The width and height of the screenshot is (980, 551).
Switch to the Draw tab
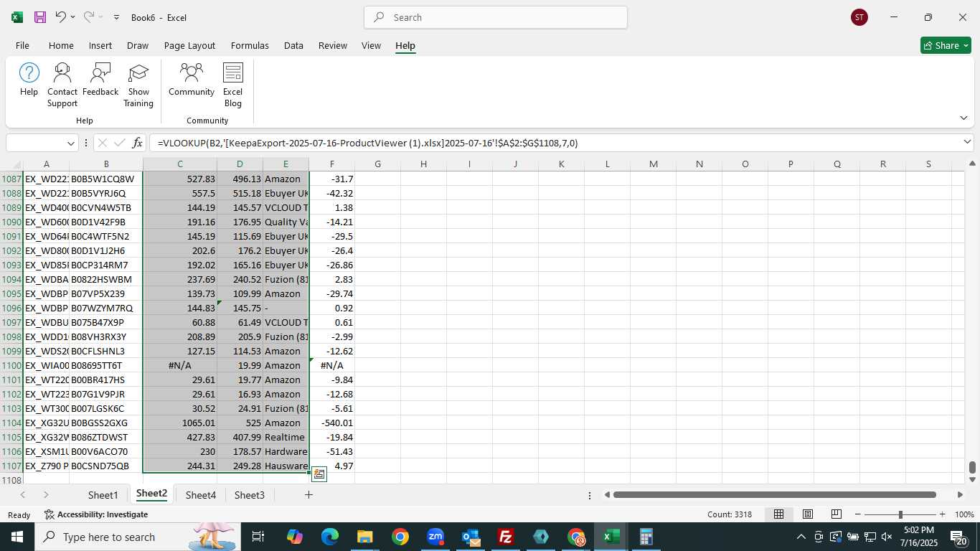(138, 45)
